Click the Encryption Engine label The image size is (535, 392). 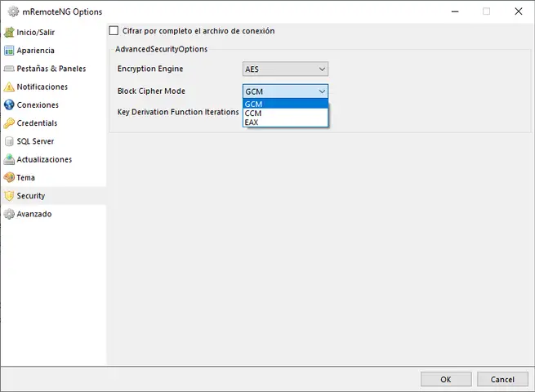pos(150,69)
